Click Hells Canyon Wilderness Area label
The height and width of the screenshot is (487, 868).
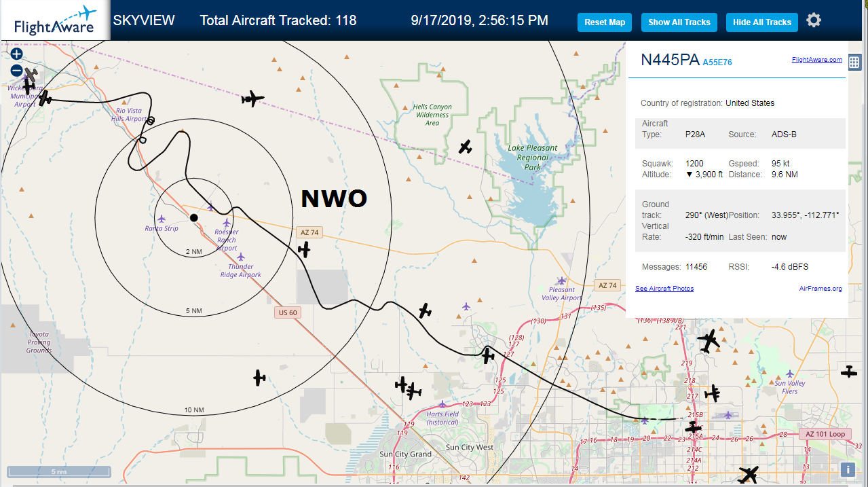click(432, 115)
